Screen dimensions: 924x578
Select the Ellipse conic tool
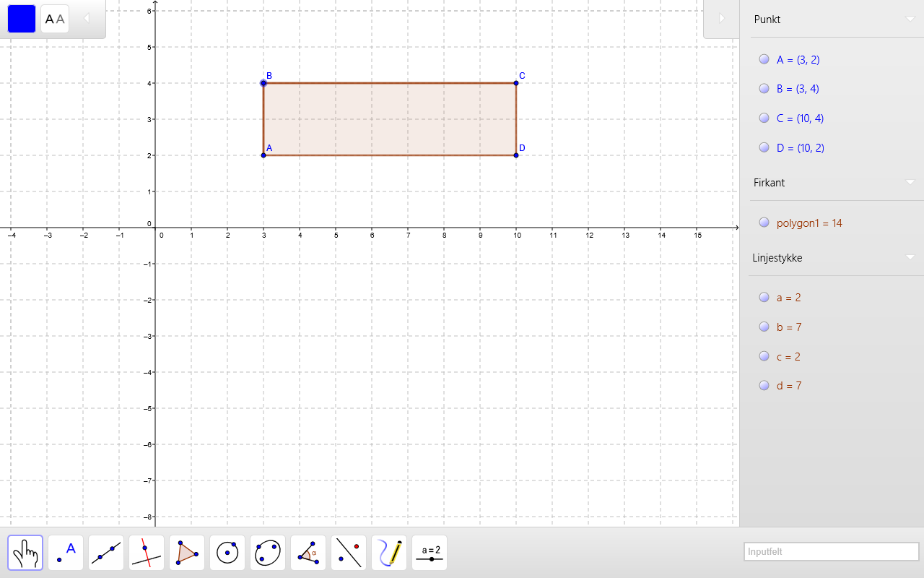click(x=268, y=553)
